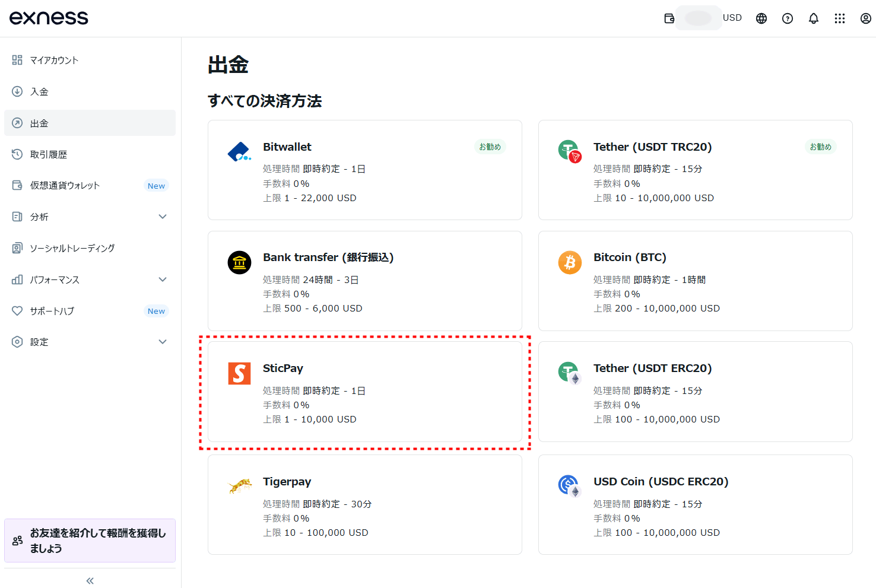Click the Bitwallet logo icon
The image size is (876, 588).
click(239, 152)
